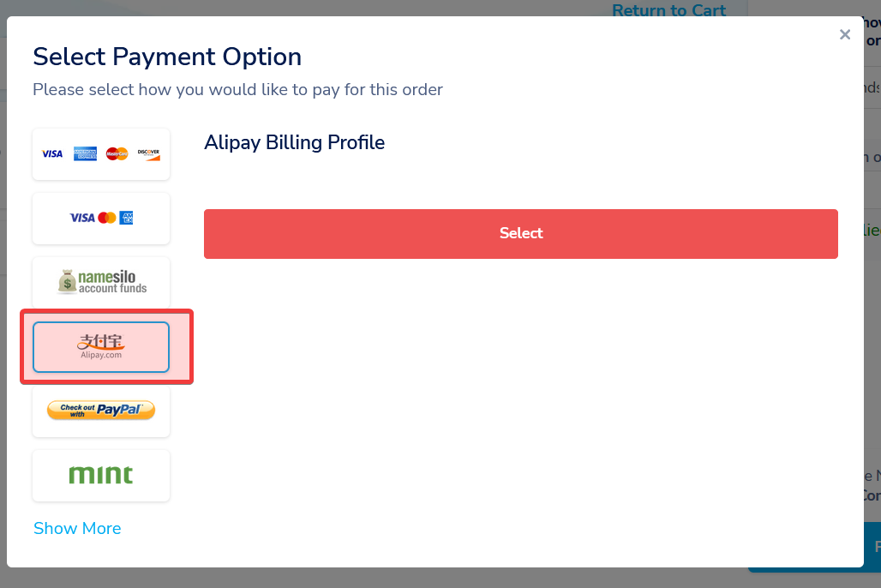Image resolution: width=881 pixels, height=588 pixels.
Task: Click the Mastercard logo in the three-logo option
Action: (x=107, y=218)
